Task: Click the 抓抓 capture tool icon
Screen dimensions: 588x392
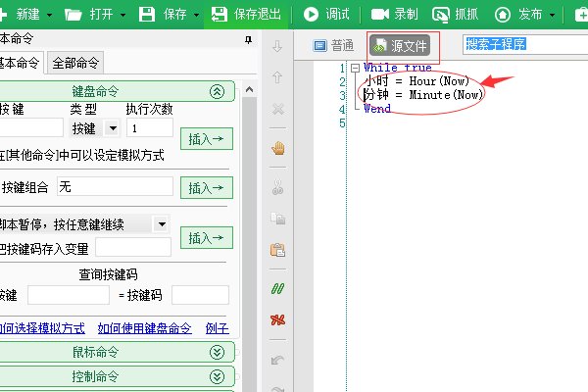Action: coord(441,15)
